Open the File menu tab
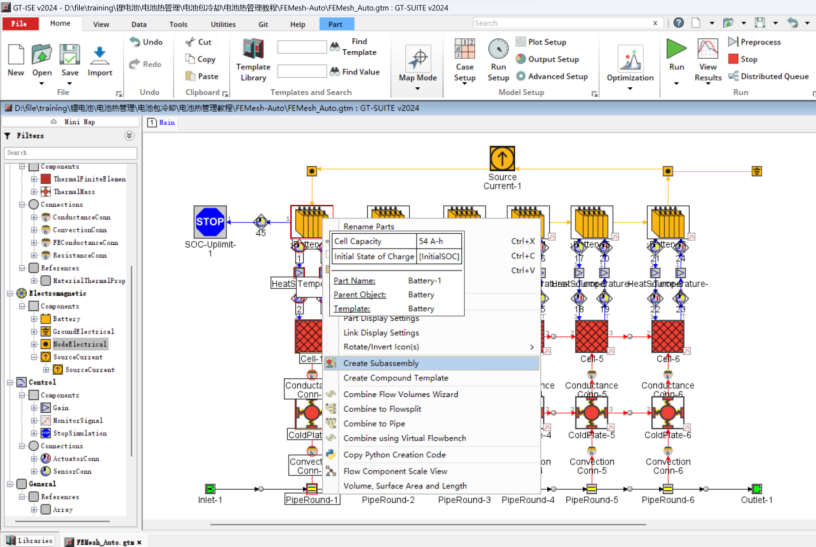Viewport: 816px width, 547px height. 20,24
